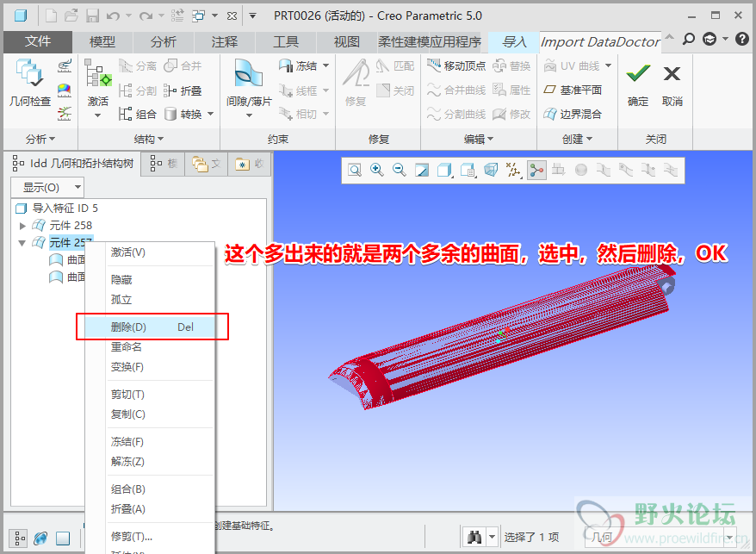Select the 元件 258 tree item
Viewport: 756px width, 554px height.
pos(71,226)
